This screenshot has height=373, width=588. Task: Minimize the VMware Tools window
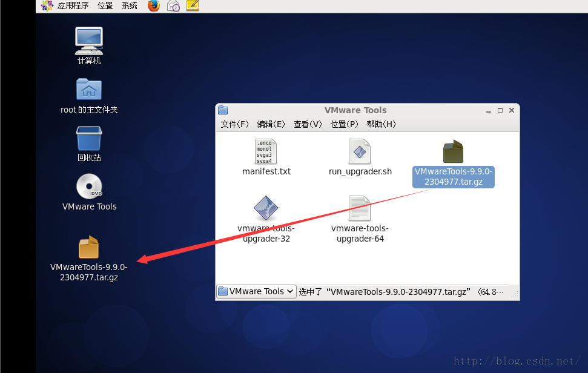tap(488, 111)
